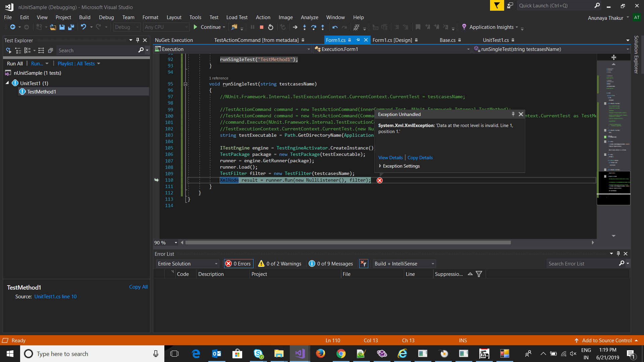Viewport: 644px width, 362px height.
Task: Continue debugging with the green play icon
Action: [x=195, y=27]
